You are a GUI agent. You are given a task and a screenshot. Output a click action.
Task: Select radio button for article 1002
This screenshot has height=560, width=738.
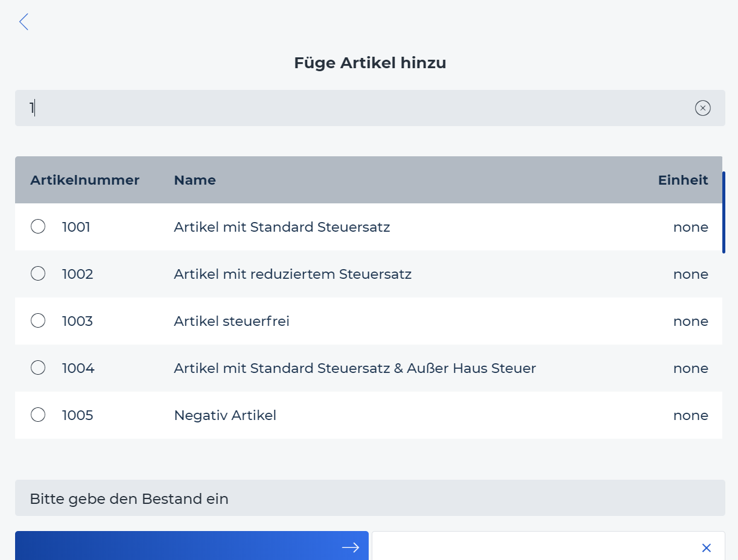38,274
